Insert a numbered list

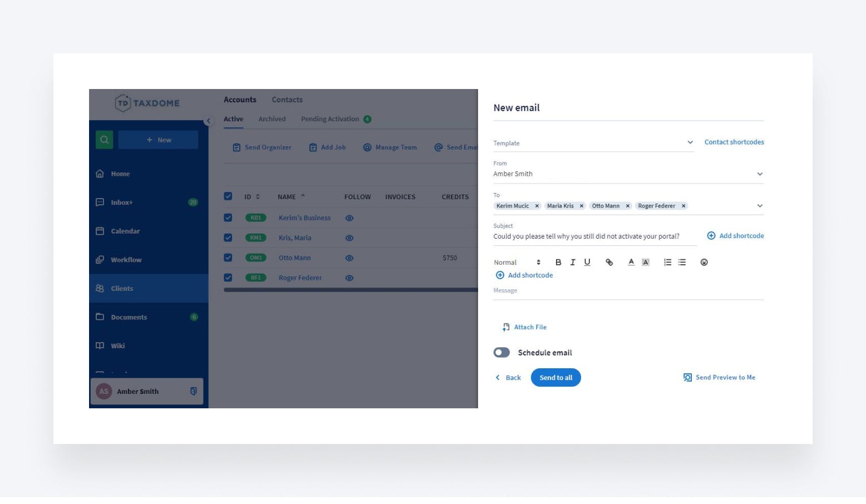667,263
